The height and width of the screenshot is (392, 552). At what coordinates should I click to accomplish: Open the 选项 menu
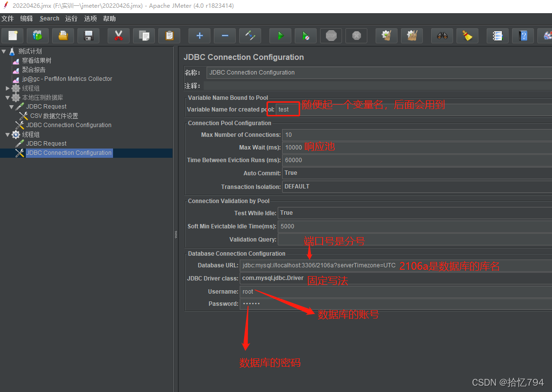[91, 19]
